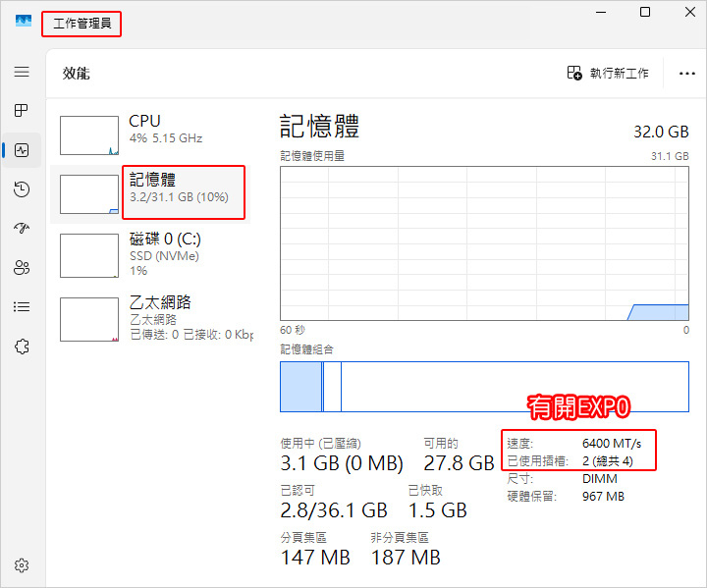
Task: Click 執行新工作 run new task button
Action: pyautogui.click(x=608, y=73)
